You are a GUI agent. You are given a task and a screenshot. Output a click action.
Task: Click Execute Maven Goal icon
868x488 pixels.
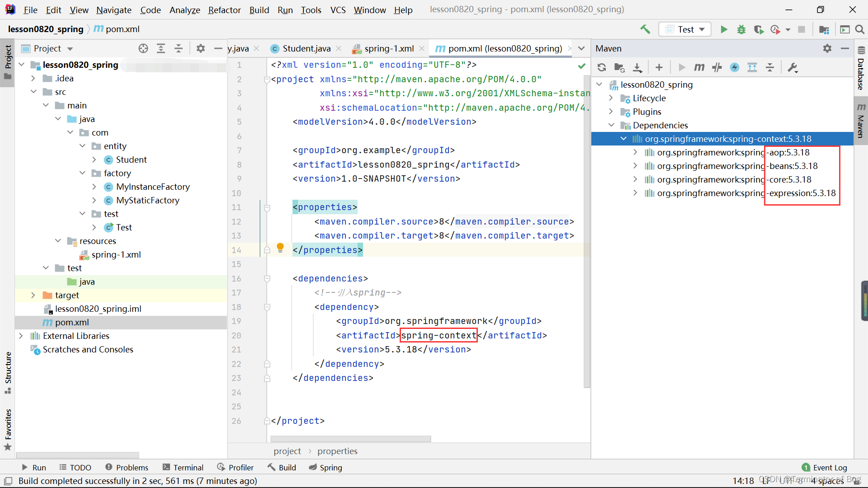click(699, 67)
